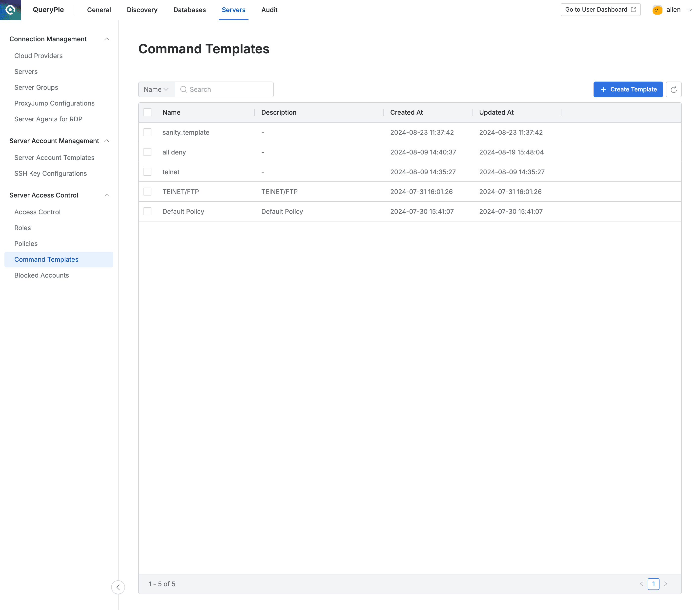This screenshot has width=700, height=610.
Task: Click the search magnifier icon
Action: pyautogui.click(x=184, y=89)
